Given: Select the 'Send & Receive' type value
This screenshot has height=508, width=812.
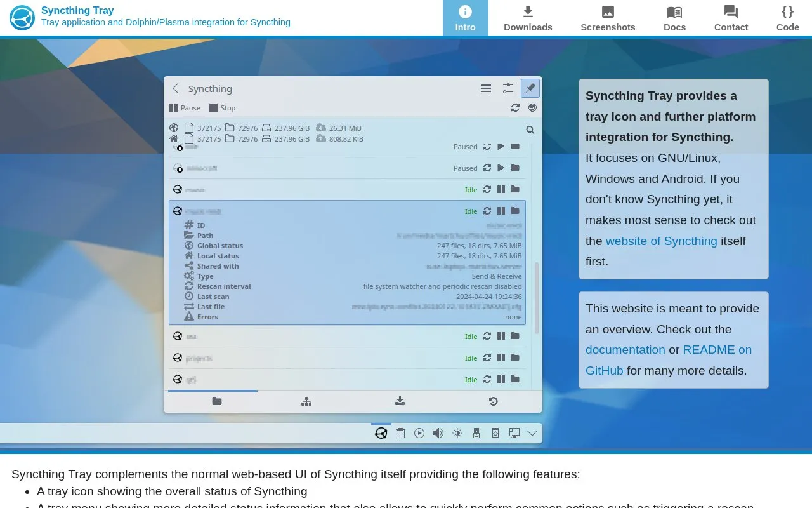Looking at the screenshot, I should coord(497,276).
